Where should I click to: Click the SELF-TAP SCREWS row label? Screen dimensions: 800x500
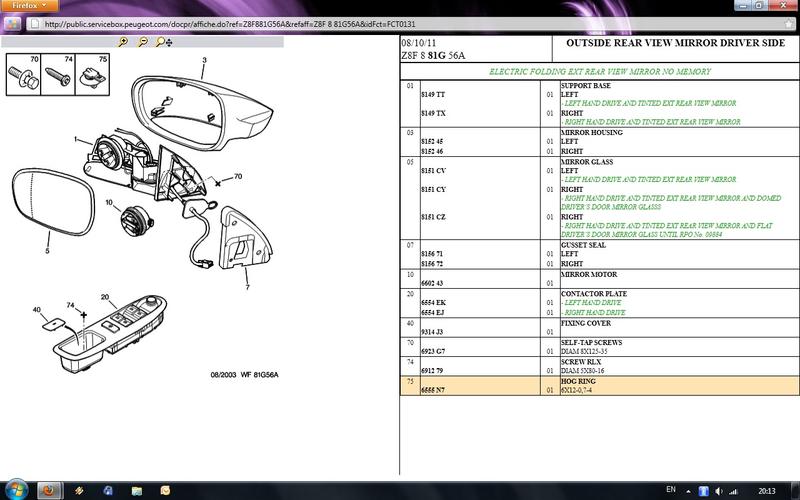point(591,343)
